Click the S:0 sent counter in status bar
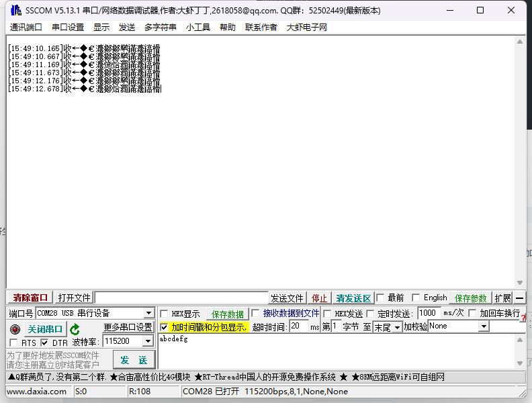 pos(81,392)
